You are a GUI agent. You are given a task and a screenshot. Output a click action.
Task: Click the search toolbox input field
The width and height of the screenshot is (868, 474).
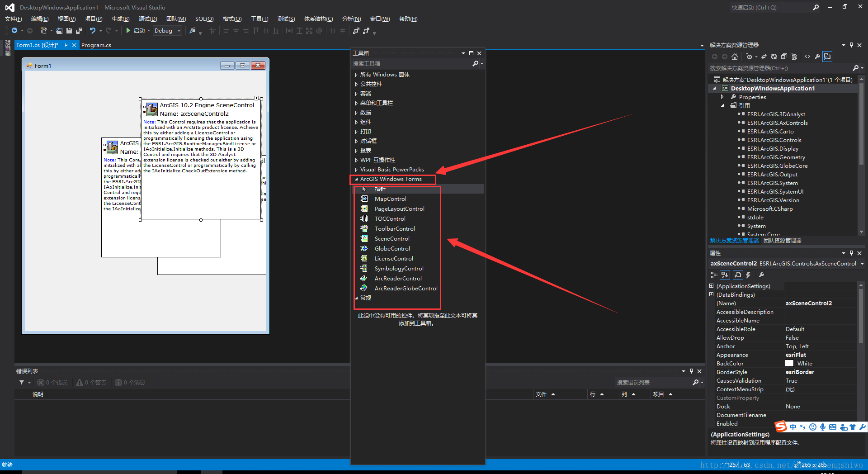(x=411, y=64)
